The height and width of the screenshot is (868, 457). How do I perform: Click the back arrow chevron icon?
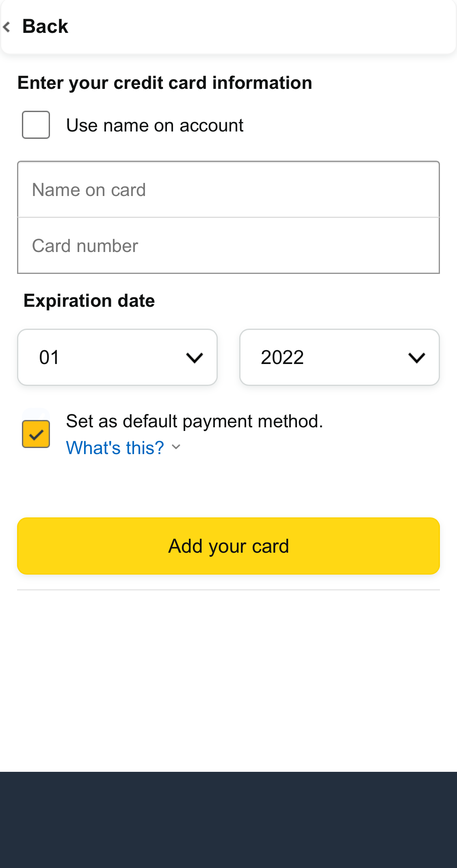tap(6, 26)
